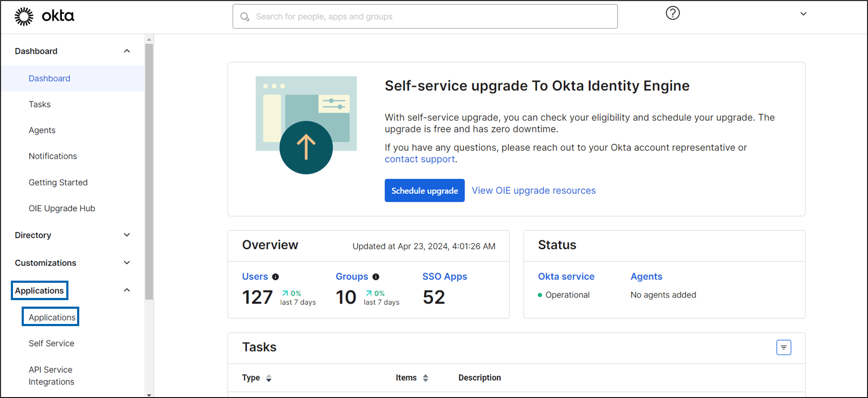This screenshot has height=398, width=868.
Task: Expand the Directory section
Action: tap(73, 235)
